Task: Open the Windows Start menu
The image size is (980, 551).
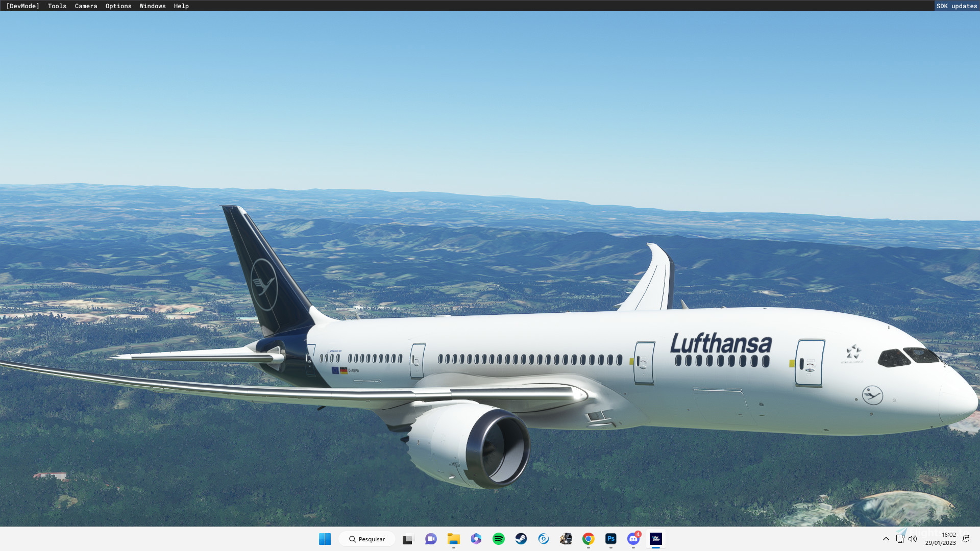Action: 325,539
